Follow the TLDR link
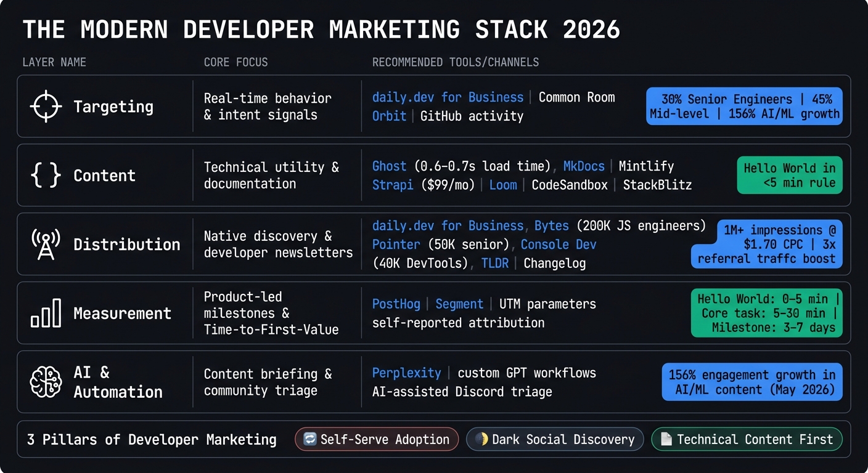The image size is (868, 473). point(494,264)
